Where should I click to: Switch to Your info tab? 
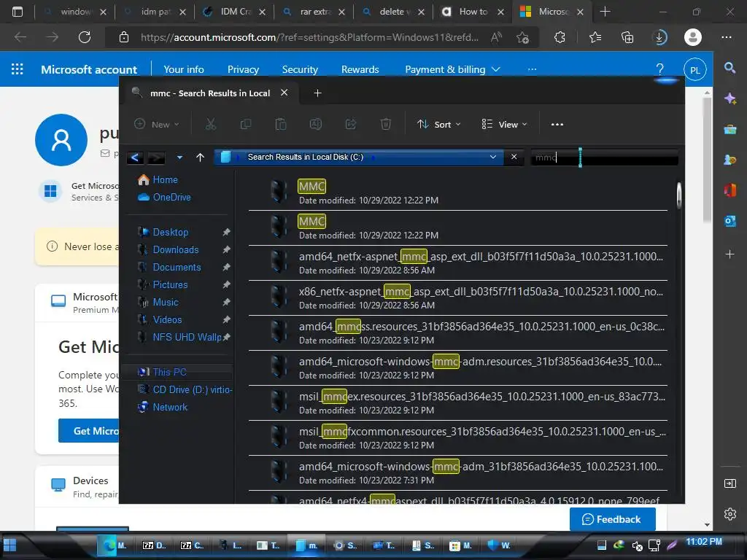(x=183, y=69)
